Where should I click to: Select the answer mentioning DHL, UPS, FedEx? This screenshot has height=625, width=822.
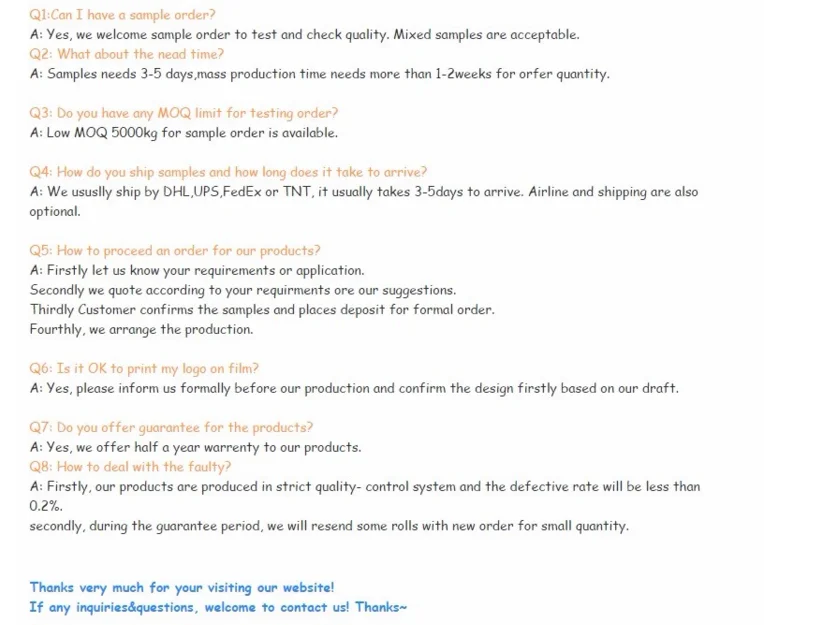click(364, 192)
